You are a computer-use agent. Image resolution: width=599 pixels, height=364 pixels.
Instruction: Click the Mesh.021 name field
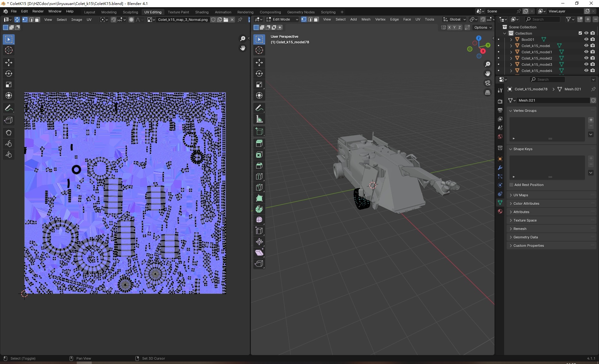pyautogui.click(x=553, y=100)
